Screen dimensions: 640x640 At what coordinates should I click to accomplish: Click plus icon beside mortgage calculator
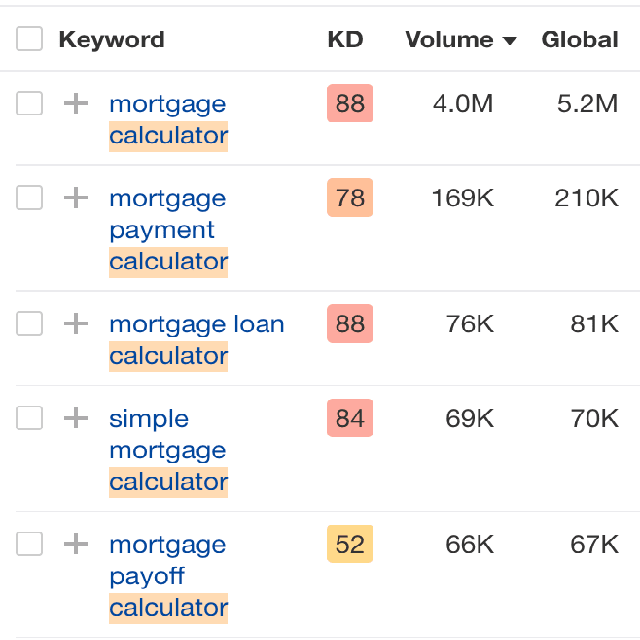point(76,104)
